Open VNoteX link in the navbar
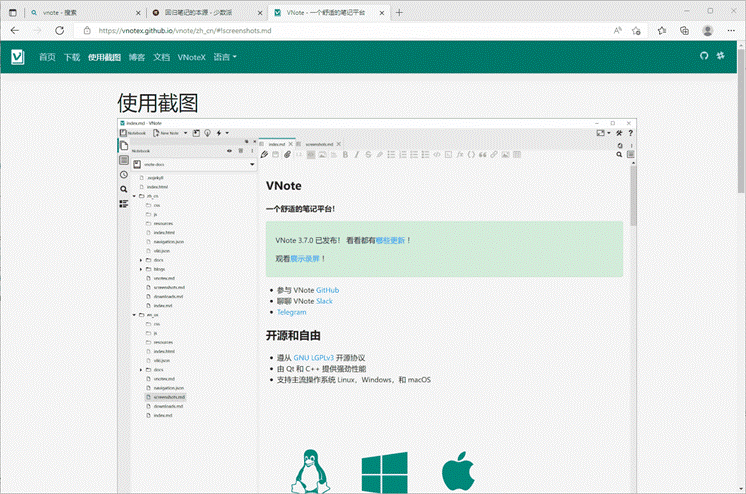 coord(191,57)
